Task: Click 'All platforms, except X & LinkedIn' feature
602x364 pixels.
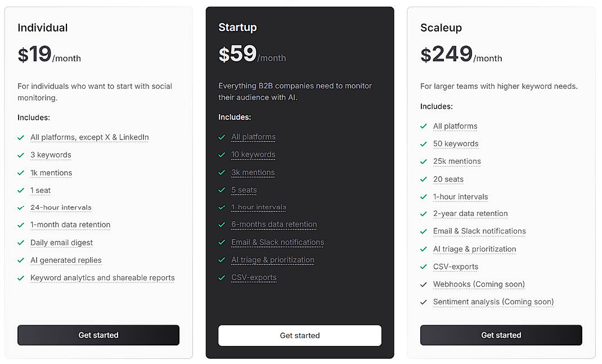Action: click(89, 137)
